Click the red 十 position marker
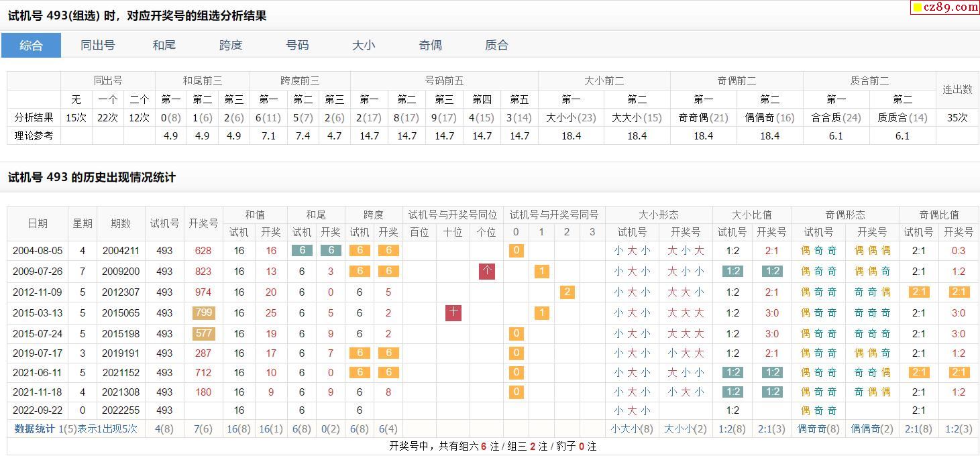The width and height of the screenshot is (980, 458). (x=453, y=312)
